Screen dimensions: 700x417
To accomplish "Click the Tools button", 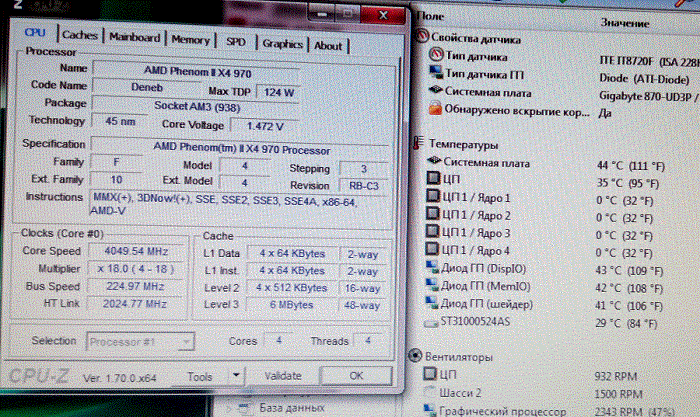I will [x=200, y=377].
